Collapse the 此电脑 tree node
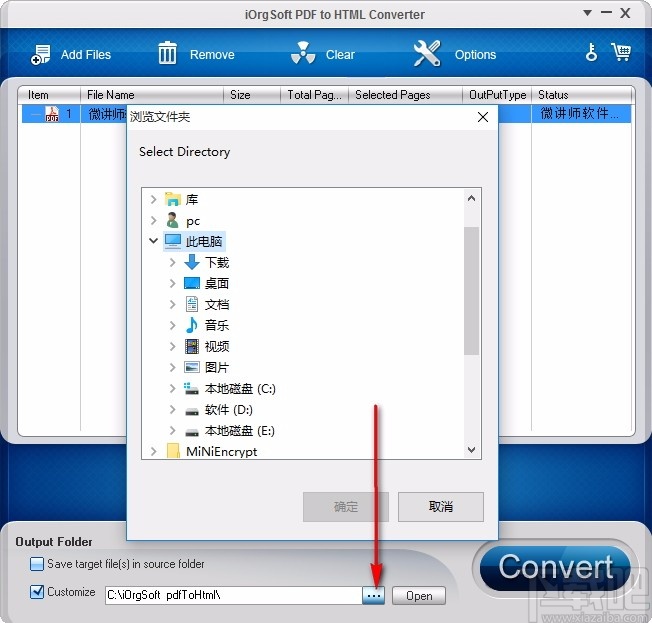652x623 pixels. point(153,241)
